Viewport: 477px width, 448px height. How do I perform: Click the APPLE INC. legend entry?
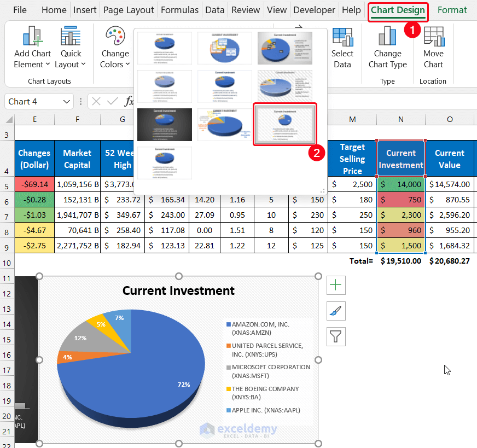pos(264,410)
